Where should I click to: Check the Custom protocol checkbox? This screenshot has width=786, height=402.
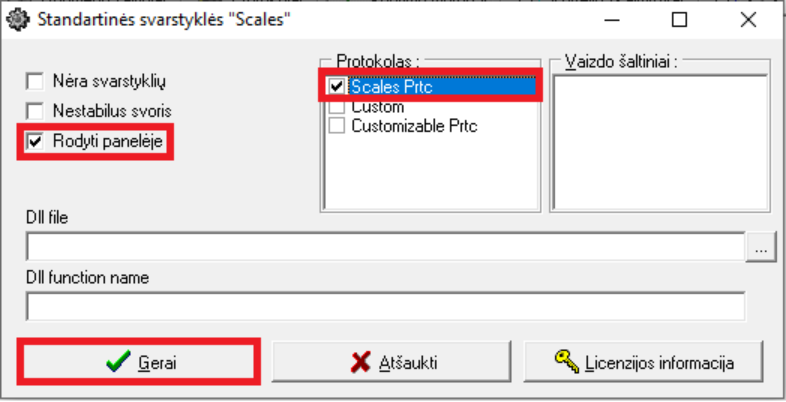(336, 107)
